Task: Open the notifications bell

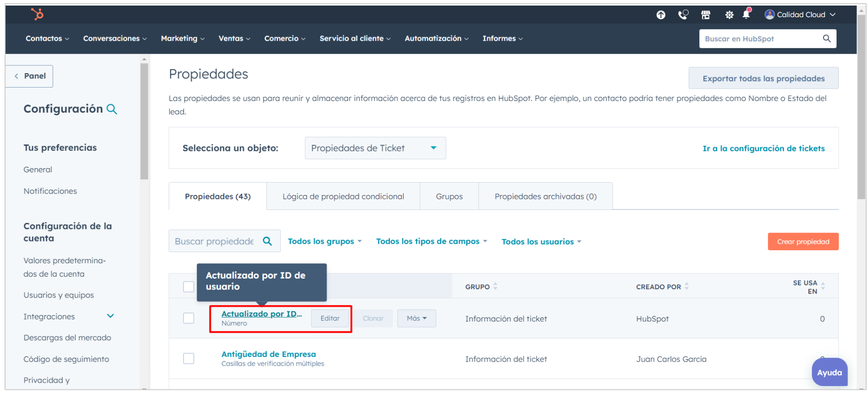Action: (746, 14)
